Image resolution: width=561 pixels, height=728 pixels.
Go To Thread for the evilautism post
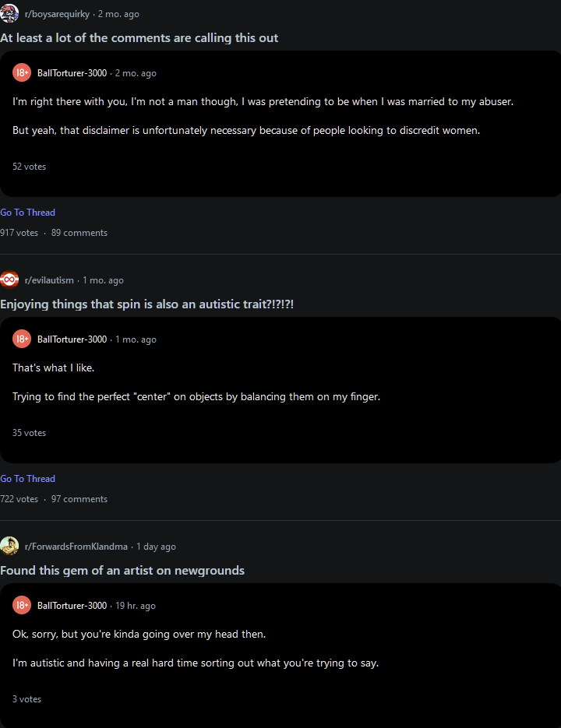click(x=28, y=479)
